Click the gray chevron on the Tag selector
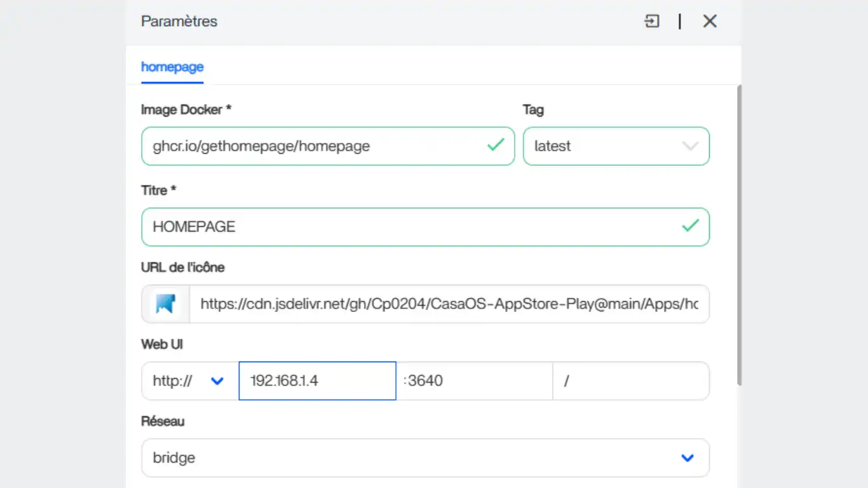 [691, 146]
